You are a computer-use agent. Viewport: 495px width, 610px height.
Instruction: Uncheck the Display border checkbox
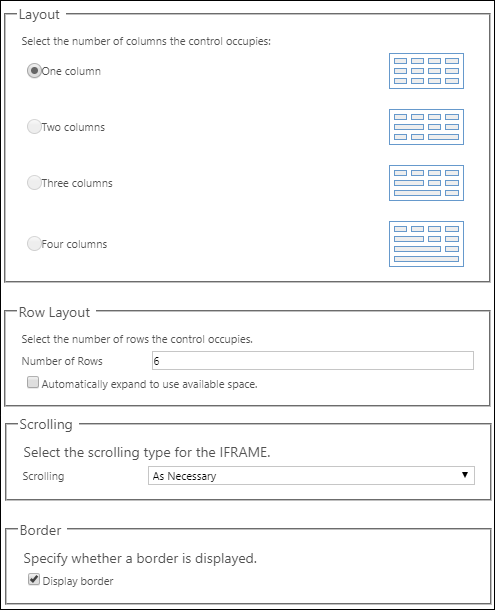[x=34, y=579]
